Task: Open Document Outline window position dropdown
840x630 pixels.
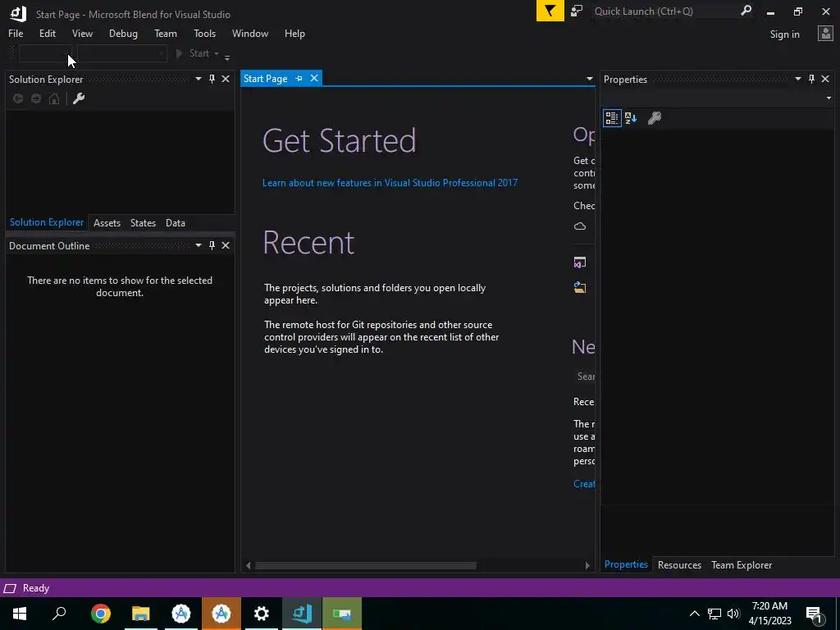Action: click(x=199, y=245)
